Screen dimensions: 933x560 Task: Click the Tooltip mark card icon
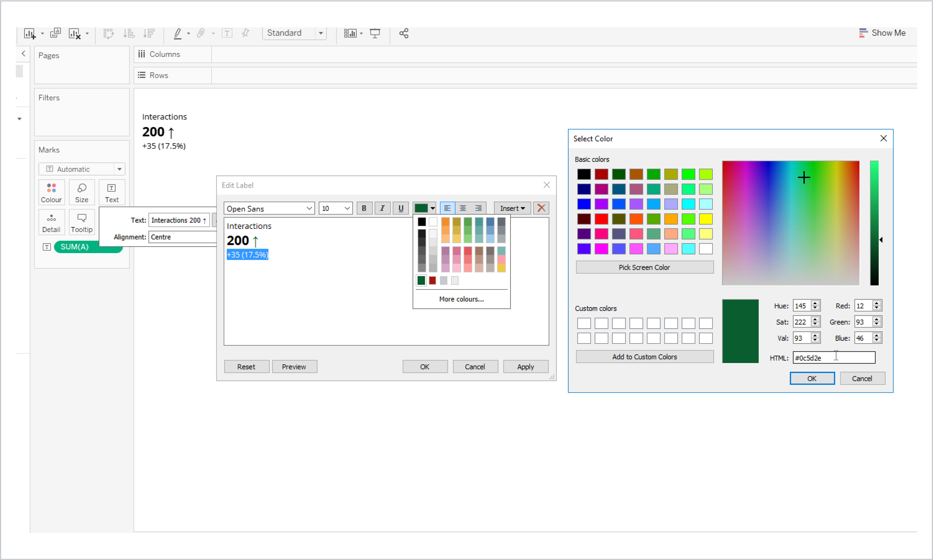pos(81,222)
